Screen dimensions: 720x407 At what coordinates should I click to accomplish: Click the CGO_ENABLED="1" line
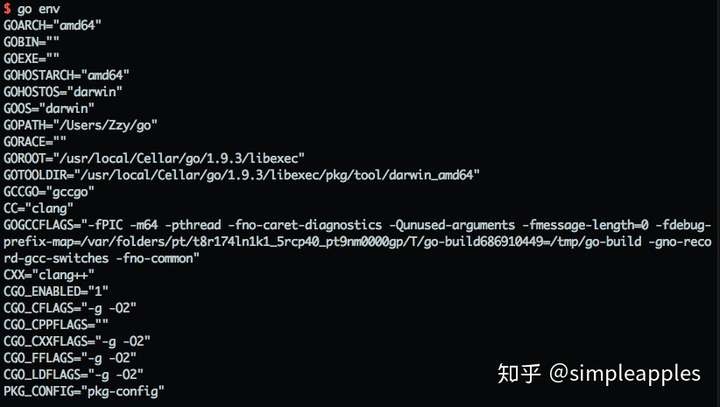[x=56, y=291]
